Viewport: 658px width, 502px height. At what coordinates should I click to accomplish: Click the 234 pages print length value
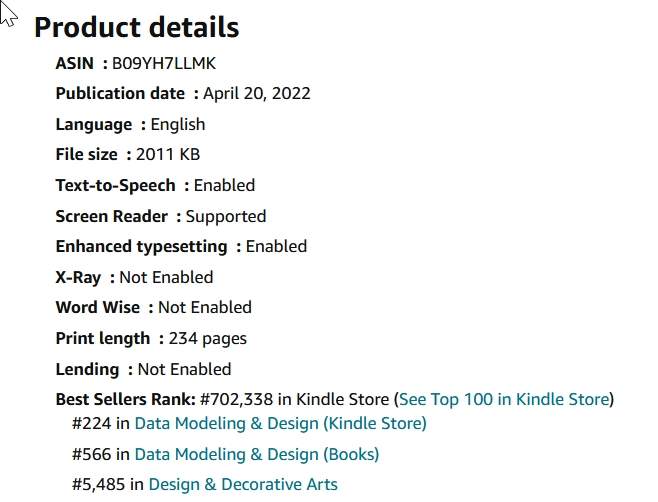tap(207, 338)
